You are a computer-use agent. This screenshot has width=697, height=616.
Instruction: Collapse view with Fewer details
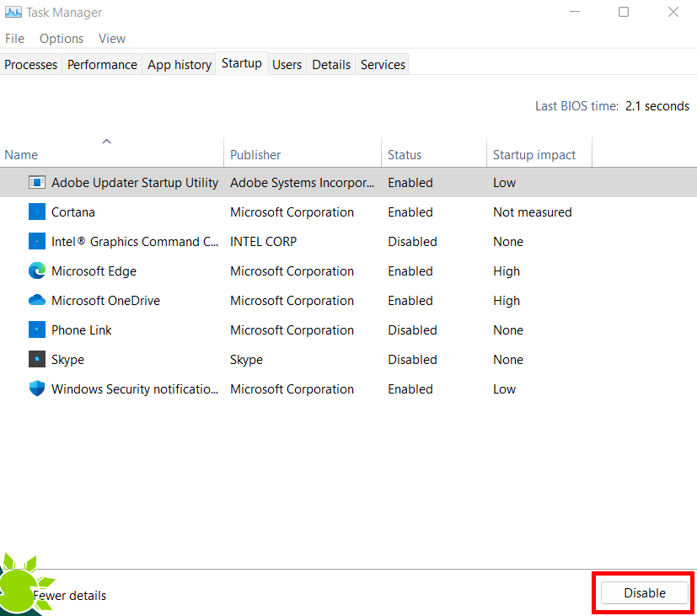[72, 595]
